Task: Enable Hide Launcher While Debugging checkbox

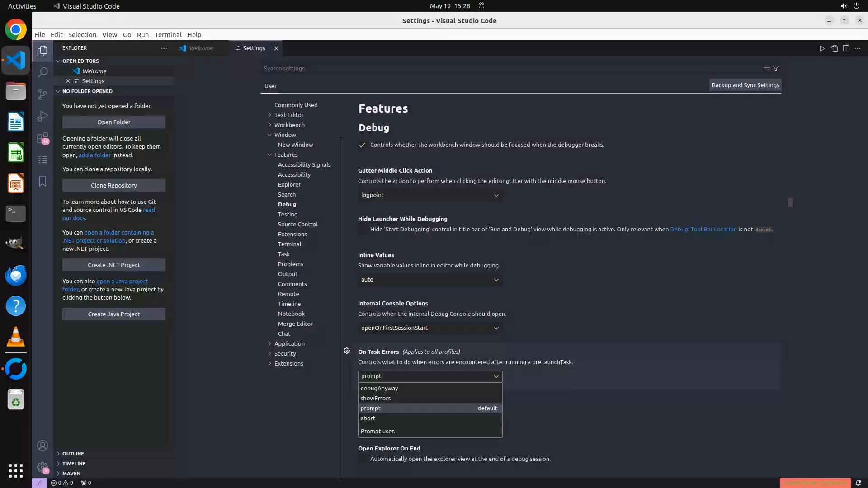Action: click(x=362, y=230)
